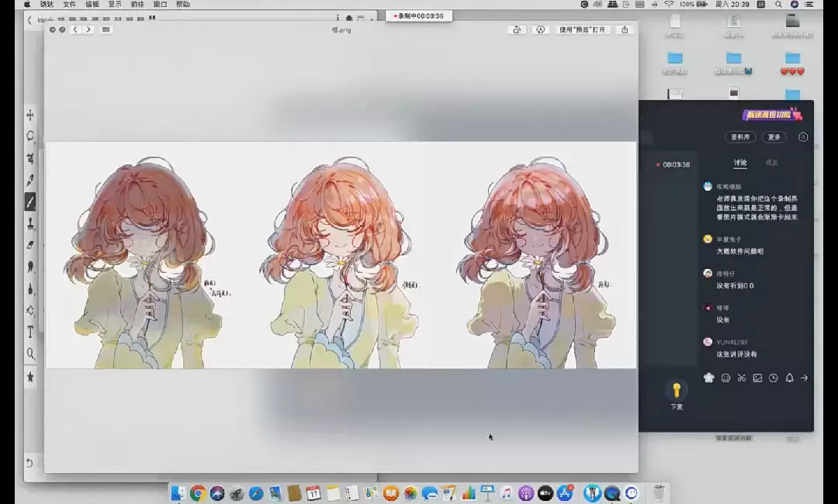This screenshot has width=838, height=504.
Task: Select the Move tool in toolbar
Action: pyautogui.click(x=30, y=115)
